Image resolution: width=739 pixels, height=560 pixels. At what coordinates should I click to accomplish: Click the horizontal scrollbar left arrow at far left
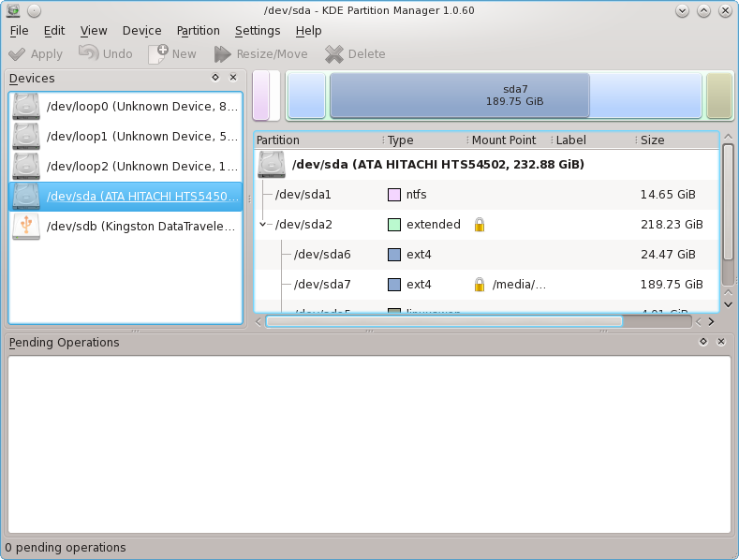click(258, 322)
